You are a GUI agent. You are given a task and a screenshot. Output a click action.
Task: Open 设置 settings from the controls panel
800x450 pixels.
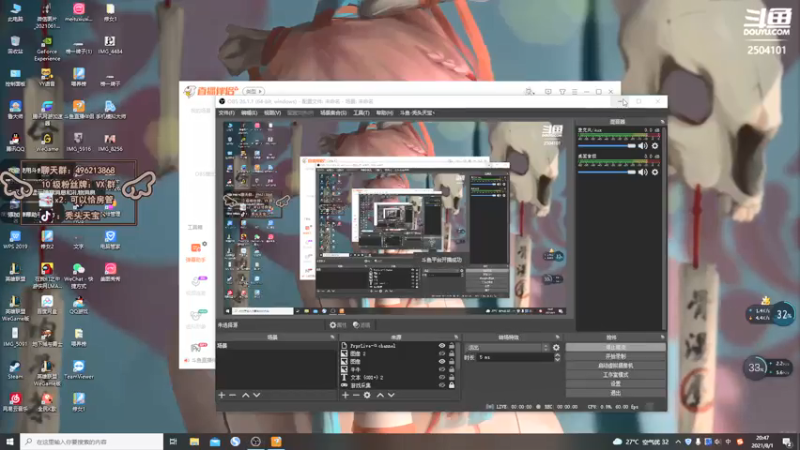coord(615,384)
